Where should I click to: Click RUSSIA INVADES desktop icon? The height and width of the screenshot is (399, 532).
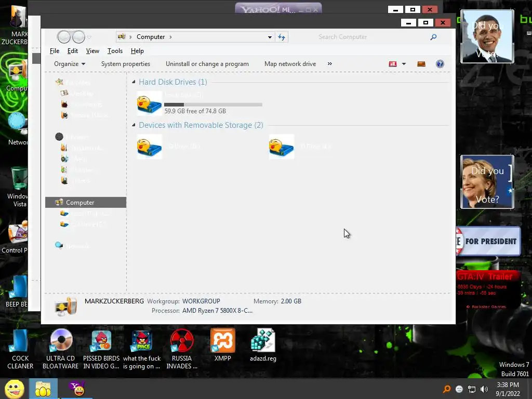pos(182,350)
